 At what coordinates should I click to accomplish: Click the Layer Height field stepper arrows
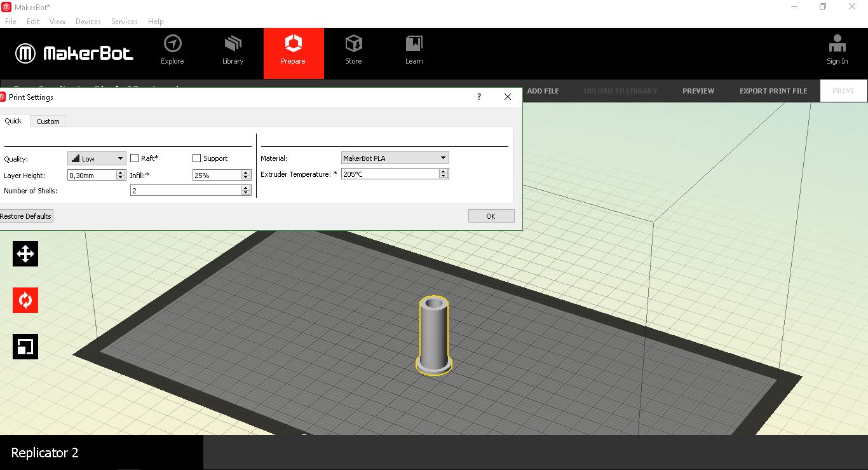coord(121,175)
